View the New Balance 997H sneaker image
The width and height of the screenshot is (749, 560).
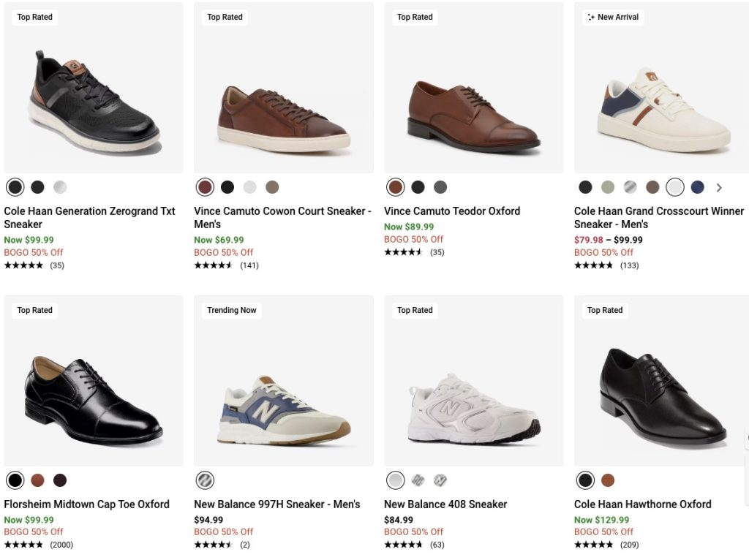(x=284, y=411)
